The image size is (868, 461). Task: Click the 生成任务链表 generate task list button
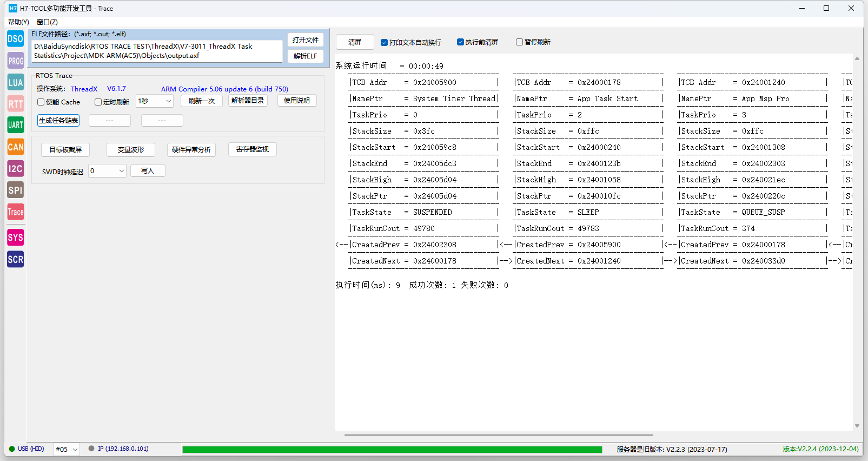58,121
